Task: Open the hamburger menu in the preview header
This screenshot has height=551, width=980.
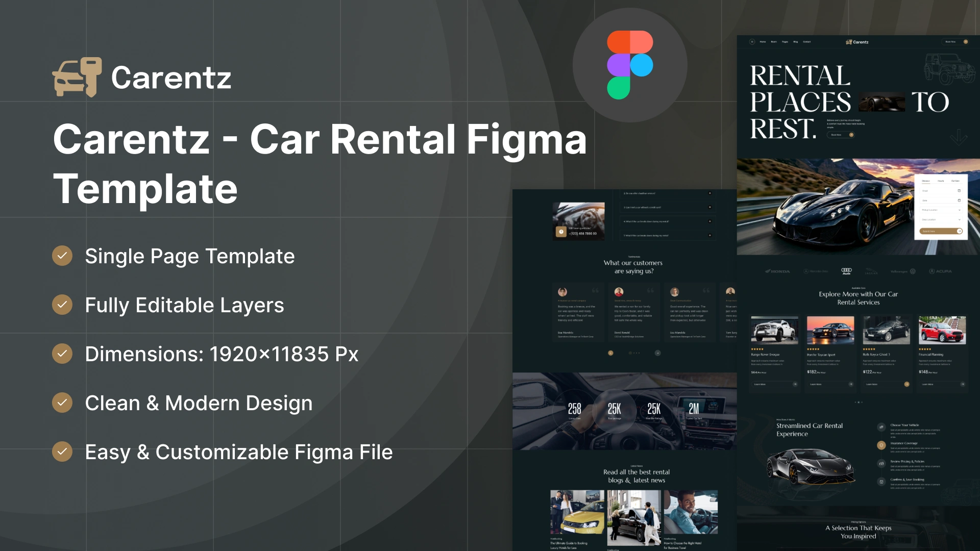Action: click(752, 42)
